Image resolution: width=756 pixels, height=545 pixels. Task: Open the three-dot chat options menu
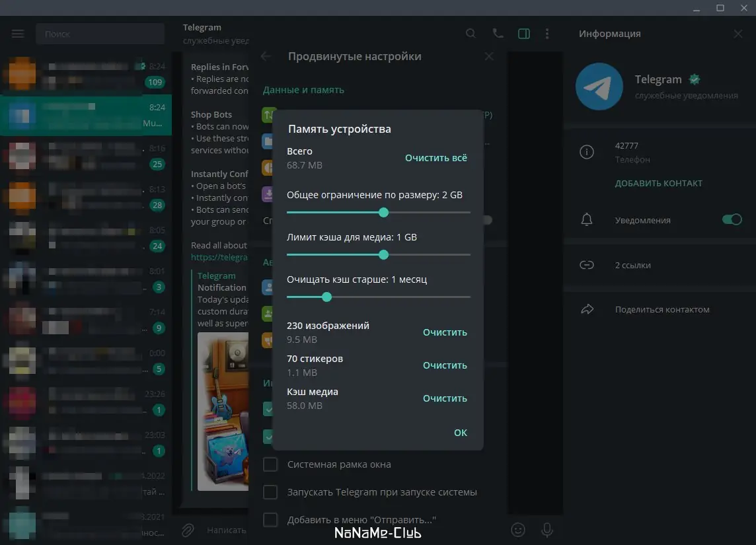(547, 33)
